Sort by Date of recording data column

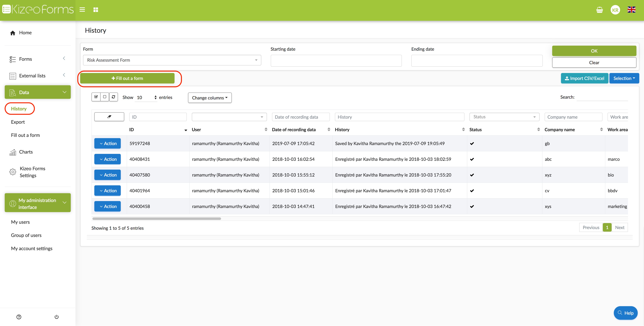[301, 130]
